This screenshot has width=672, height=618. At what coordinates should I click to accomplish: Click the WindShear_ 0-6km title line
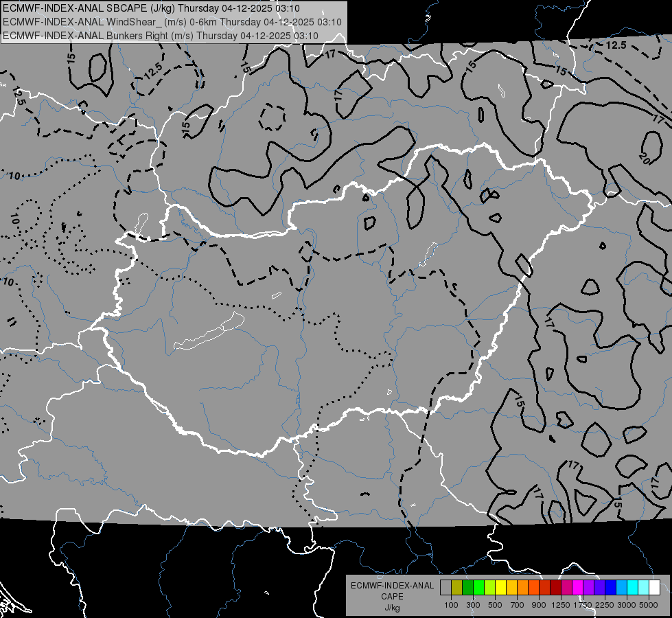coord(172,22)
